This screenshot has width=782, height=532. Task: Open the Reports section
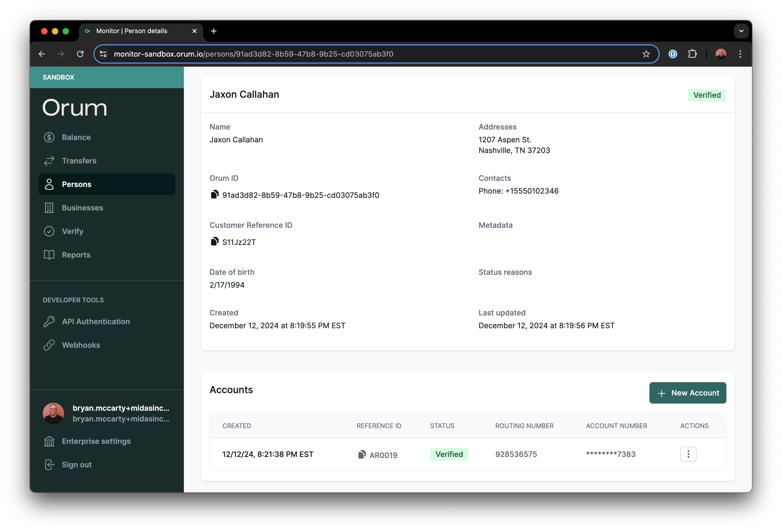[x=76, y=255]
